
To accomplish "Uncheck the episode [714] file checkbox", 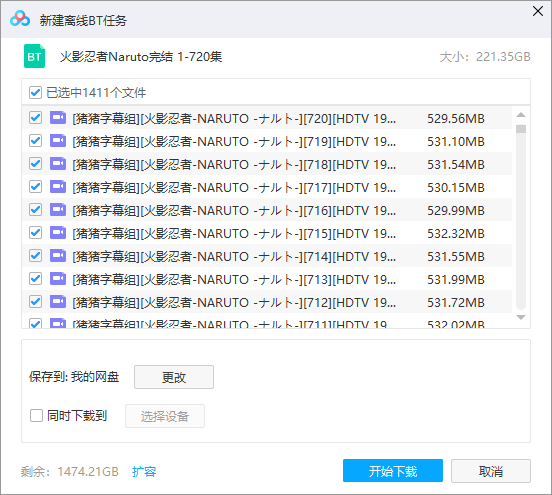I will coord(36,256).
